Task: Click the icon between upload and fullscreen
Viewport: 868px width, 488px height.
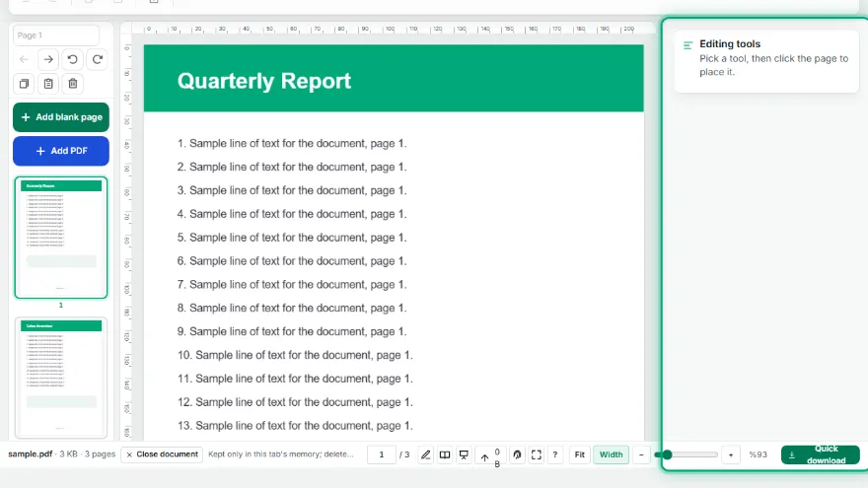Action: 517,454
